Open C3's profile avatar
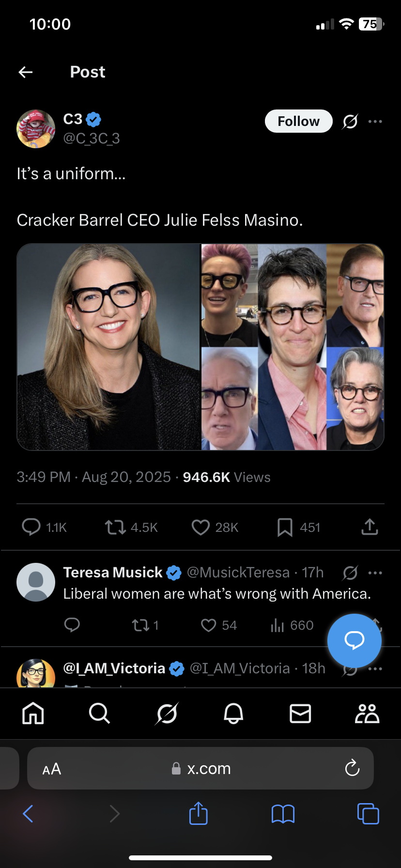 point(36,128)
